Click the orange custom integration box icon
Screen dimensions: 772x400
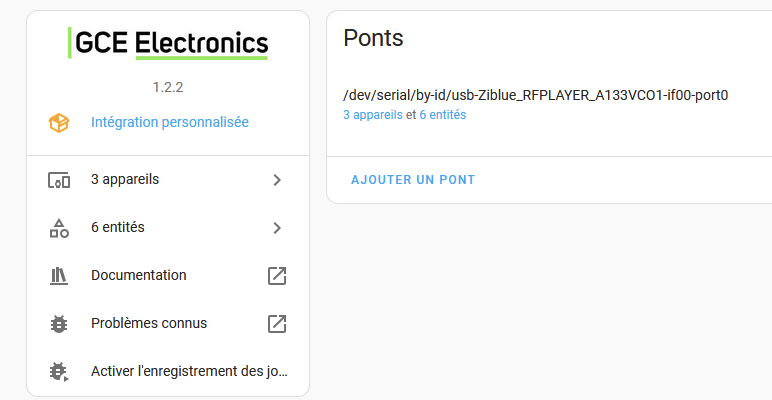[59, 123]
